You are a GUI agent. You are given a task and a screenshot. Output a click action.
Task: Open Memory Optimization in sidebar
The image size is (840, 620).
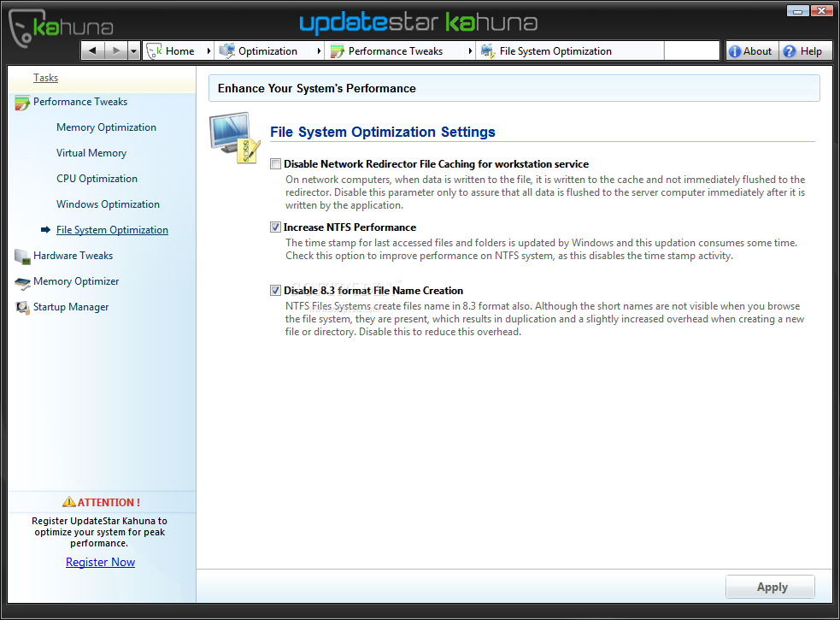click(x=106, y=127)
